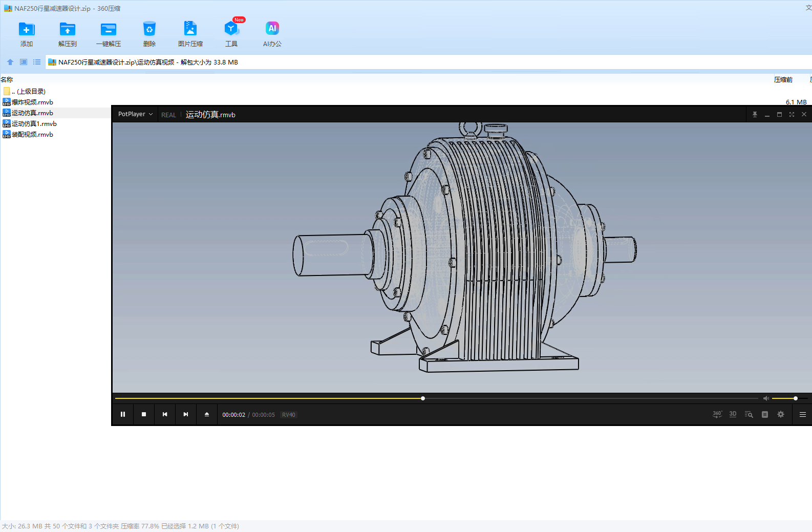The width and height of the screenshot is (812, 532).
Task: Open the AI办公 tool
Action: (x=272, y=30)
